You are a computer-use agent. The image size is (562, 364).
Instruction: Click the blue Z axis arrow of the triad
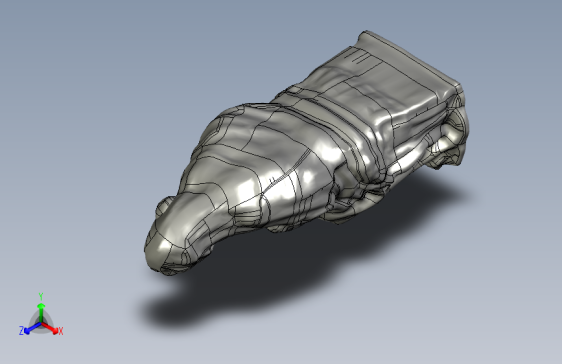33,328
